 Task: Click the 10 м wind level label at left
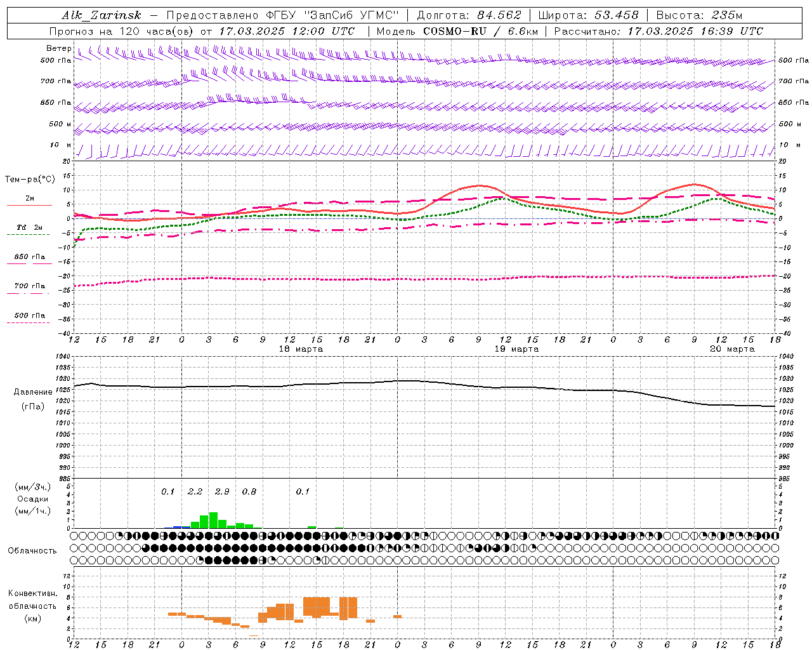[60, 145]
